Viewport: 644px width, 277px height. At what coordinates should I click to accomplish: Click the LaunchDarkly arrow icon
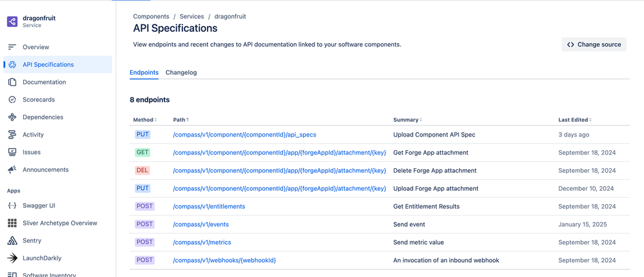12,258
